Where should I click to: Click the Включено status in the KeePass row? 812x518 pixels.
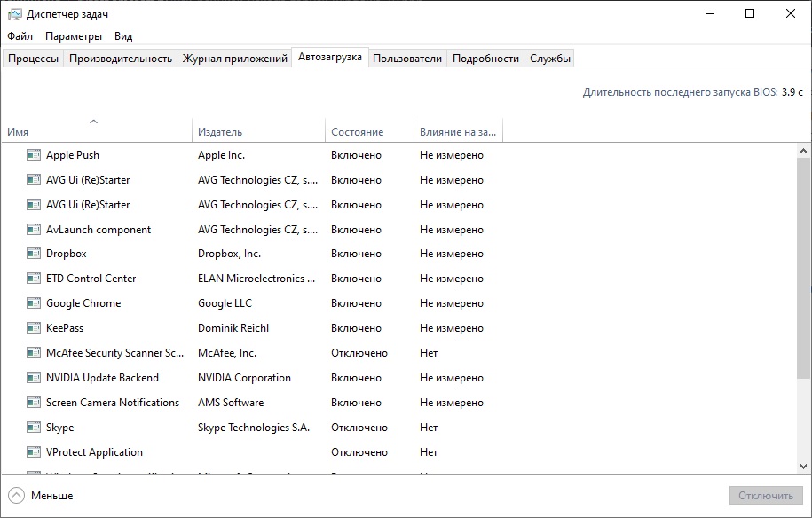pyautogui.click(x=356, y=328)
